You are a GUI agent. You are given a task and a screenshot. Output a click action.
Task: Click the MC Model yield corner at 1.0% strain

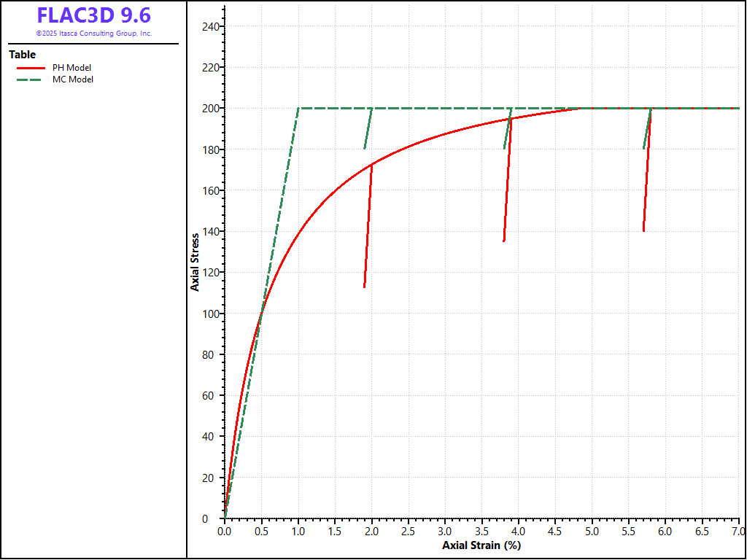point(298,109)
